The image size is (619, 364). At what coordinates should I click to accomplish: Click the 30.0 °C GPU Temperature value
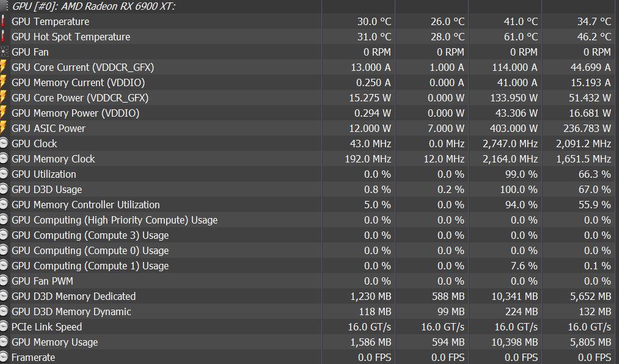374,22
